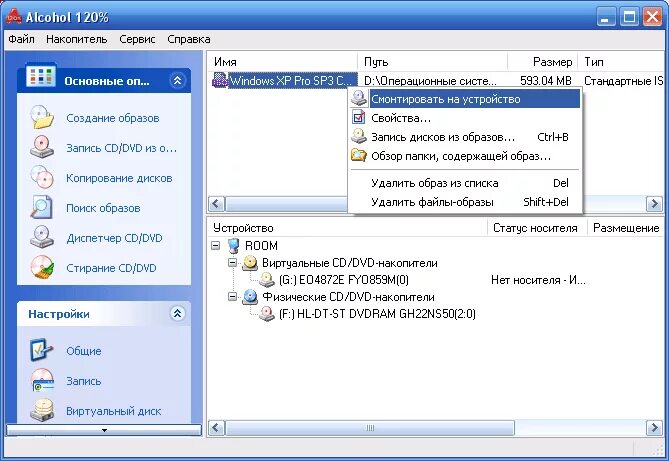The image size is (669, 461).
Task: Click the Виртуальные CD/DVD-накопители group icon
Action: [x=250, y=263]
